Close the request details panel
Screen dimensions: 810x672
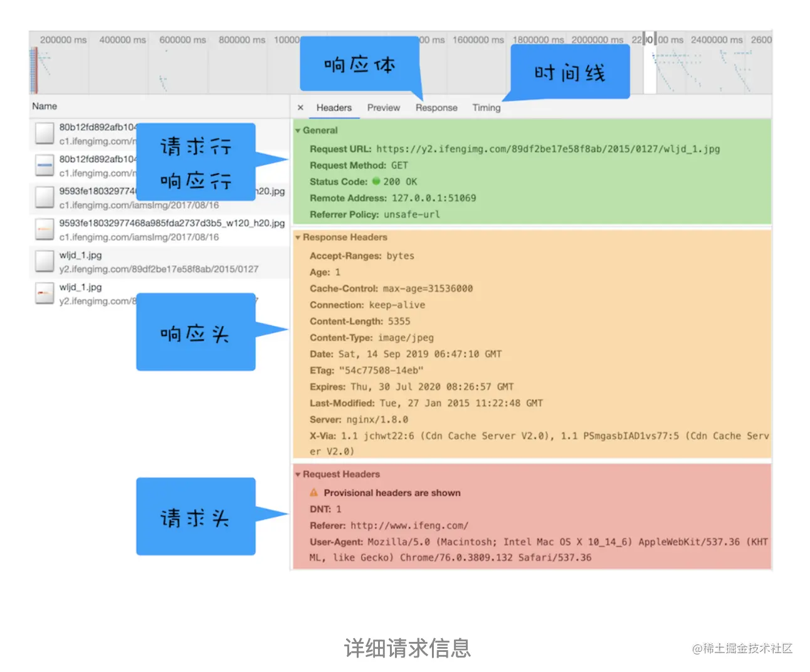click(300, 108)
